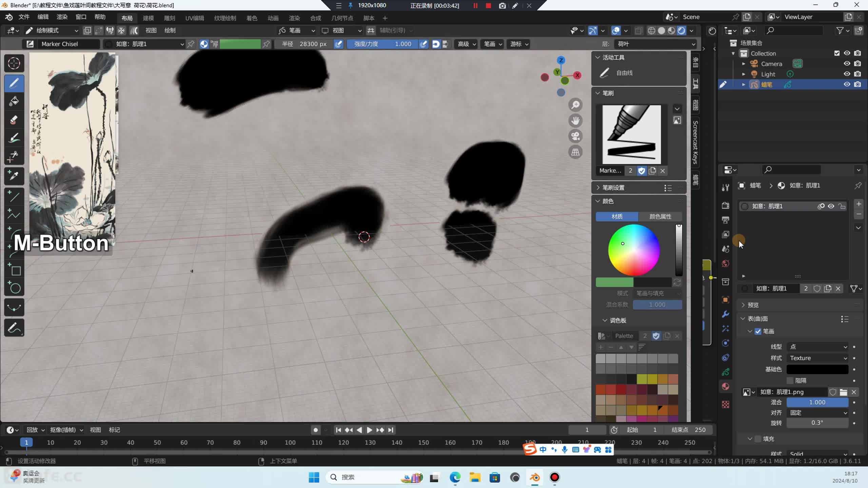Toggle camera view icon in viewport
This screenshot has height=488, width=868.
(575, 136)
